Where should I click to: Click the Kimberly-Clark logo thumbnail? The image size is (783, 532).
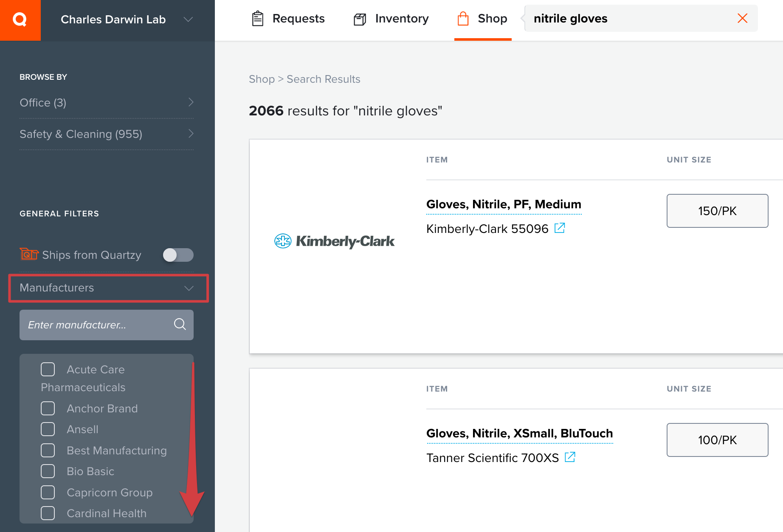click(x=334, y=241)
